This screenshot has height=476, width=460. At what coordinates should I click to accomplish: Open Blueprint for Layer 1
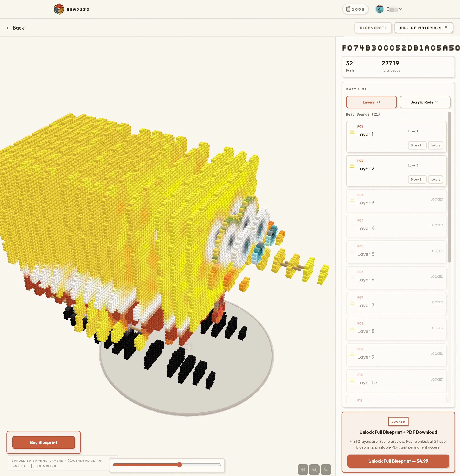417,145
